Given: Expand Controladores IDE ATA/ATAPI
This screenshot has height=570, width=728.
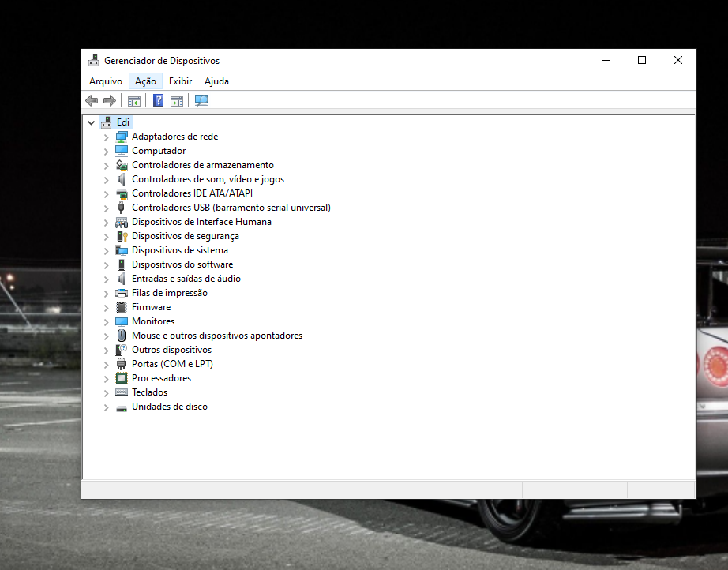Looking at the screenshot, I should [106, 194].
